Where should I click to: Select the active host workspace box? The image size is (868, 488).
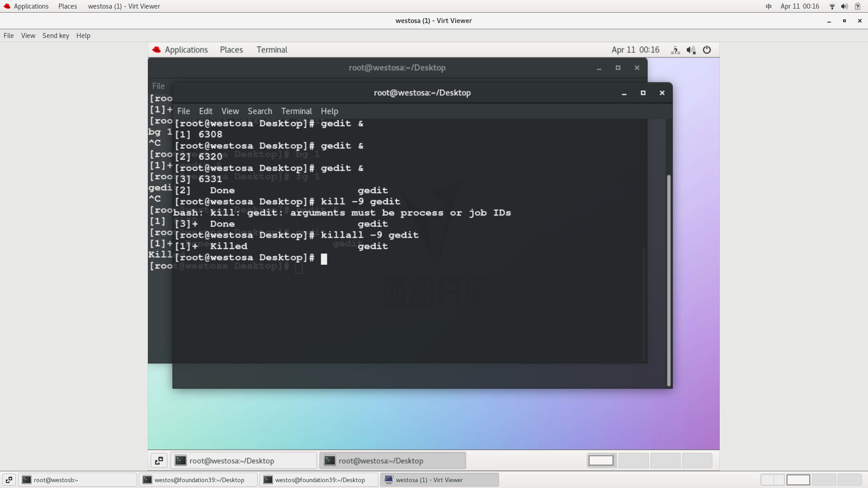(798, 480)
